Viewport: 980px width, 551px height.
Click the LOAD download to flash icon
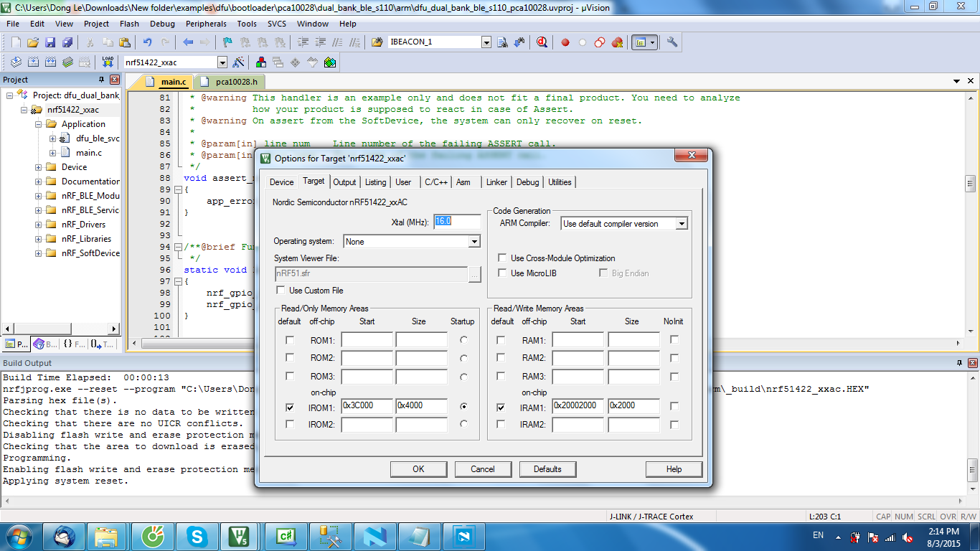tap(108, 62)
